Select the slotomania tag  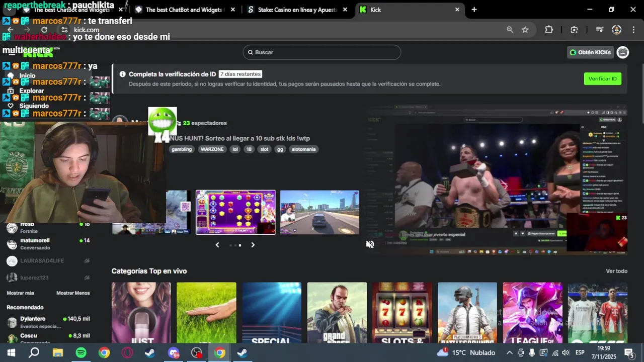[x=304, y=149]
